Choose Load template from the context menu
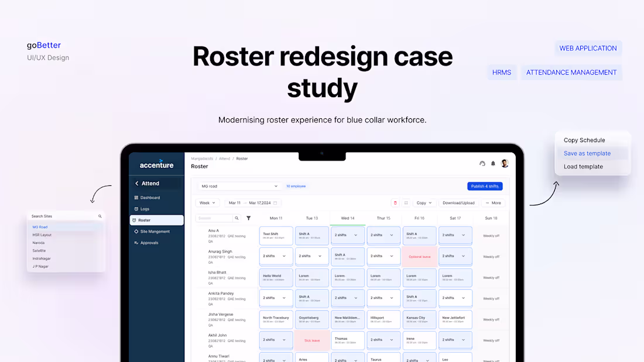 pos(583,166)
